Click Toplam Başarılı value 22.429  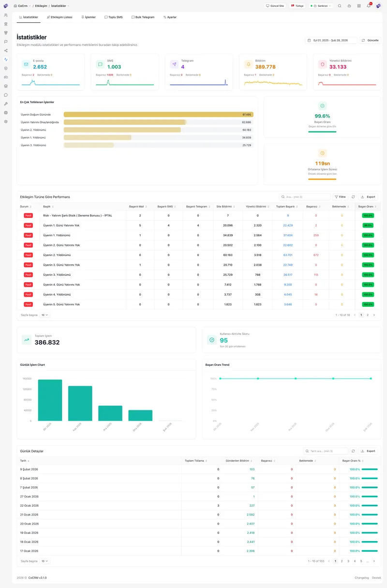(x=288, y=226)
